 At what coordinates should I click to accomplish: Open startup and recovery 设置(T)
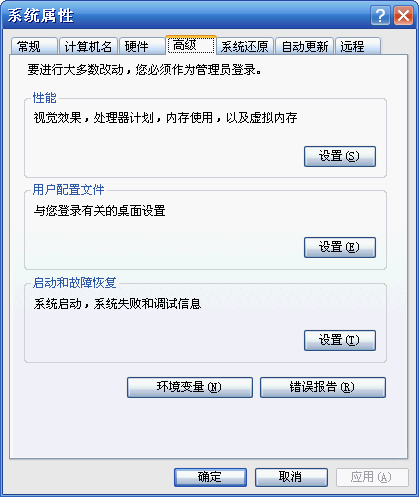click(340, 340)
